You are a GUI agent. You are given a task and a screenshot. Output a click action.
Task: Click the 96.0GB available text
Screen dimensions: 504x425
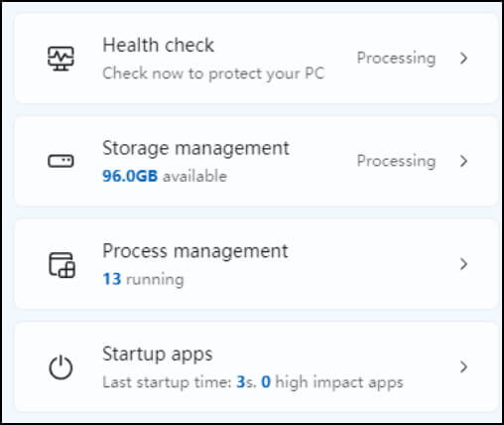pos(165,176)
